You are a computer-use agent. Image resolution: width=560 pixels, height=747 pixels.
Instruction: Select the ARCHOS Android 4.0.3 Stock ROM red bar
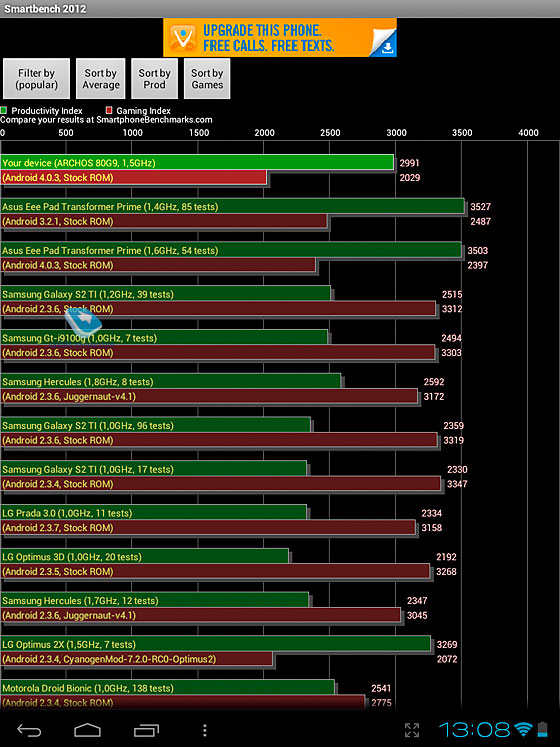pyautogui.click(x=133, y=178)
